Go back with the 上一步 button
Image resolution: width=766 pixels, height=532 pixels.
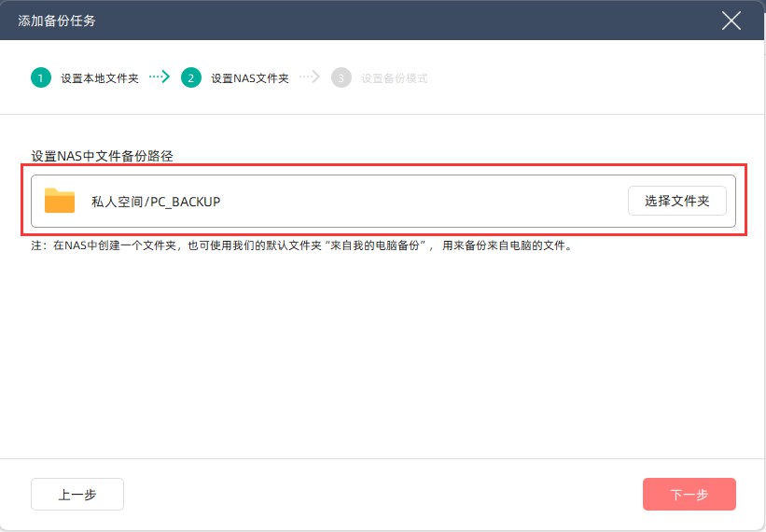tap(77, 495)
